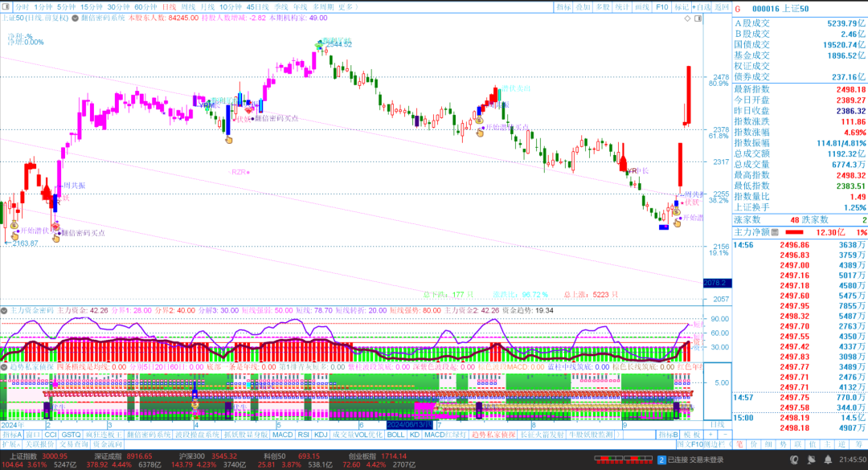The image size is (868, 470).
Task: Open 上证50(日线,前复权) adjustment dropdown
Action: 35,18
